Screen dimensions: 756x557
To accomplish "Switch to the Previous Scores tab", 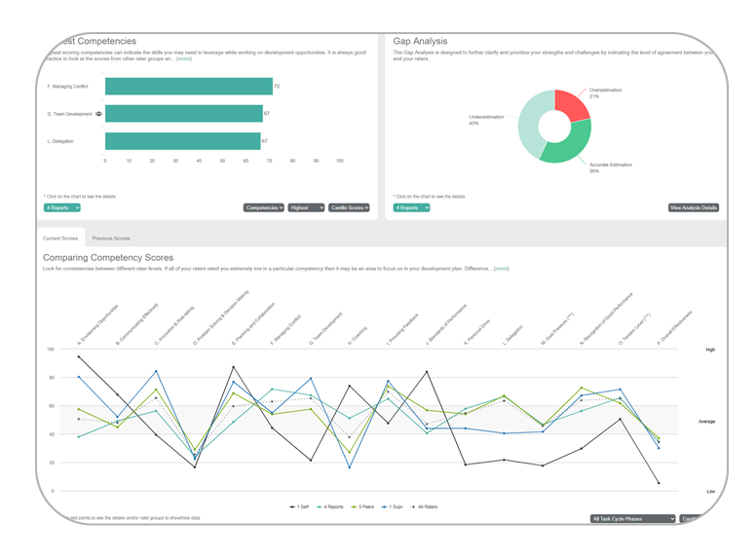I will [x=110, y=238].
